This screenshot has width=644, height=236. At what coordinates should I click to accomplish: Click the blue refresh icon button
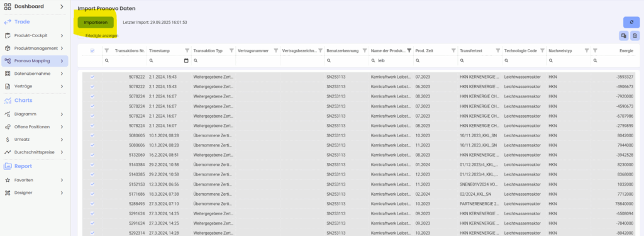coord(631,22)
